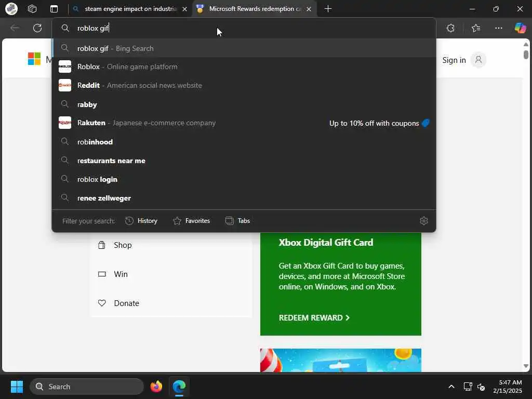Click the browser Refresh button
This screenshot has height=399, width=532.
click(37, 28)
